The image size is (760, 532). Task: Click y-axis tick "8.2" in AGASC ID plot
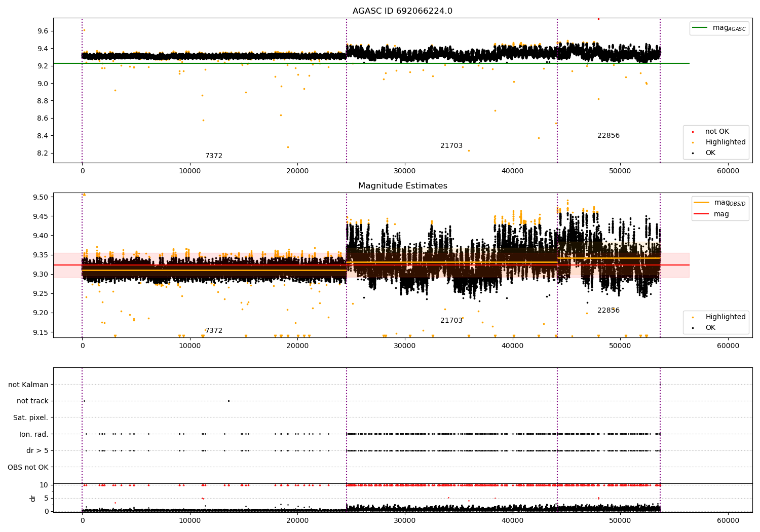click(x=43, y=153)
